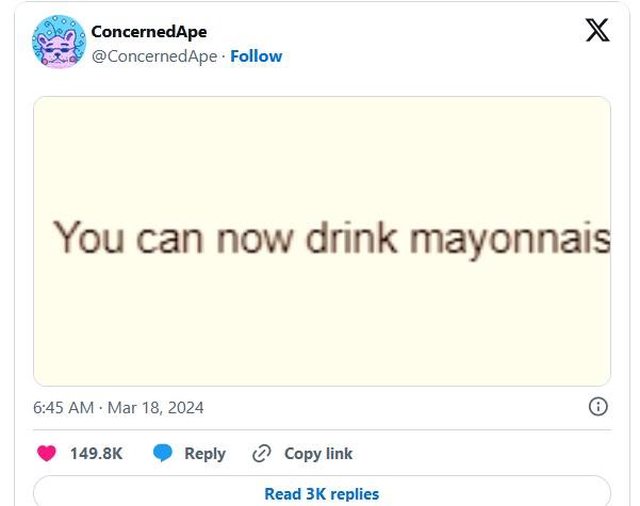Click the chain link copy icon
Viewport: 640px width, 506px height.
click(x=262, y=453)
